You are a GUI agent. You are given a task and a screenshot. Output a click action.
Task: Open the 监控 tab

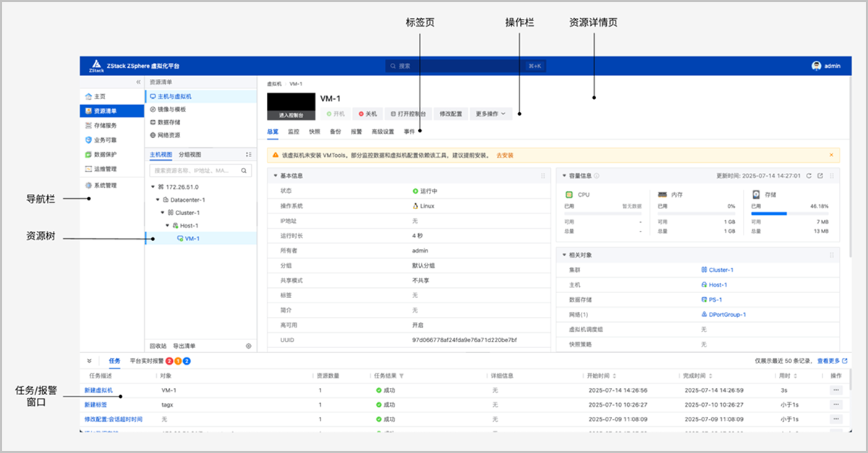click(293, 132)
